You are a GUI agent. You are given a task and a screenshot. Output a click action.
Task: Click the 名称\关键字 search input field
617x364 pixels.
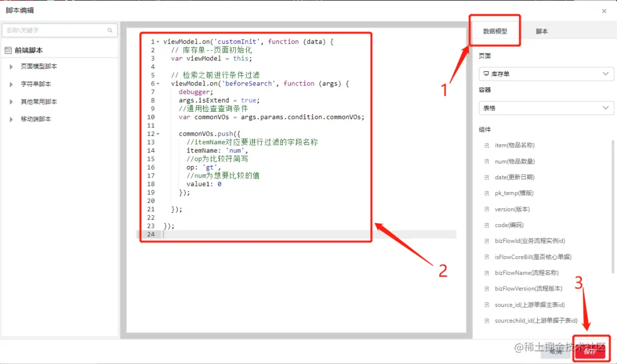pos(59,30)
